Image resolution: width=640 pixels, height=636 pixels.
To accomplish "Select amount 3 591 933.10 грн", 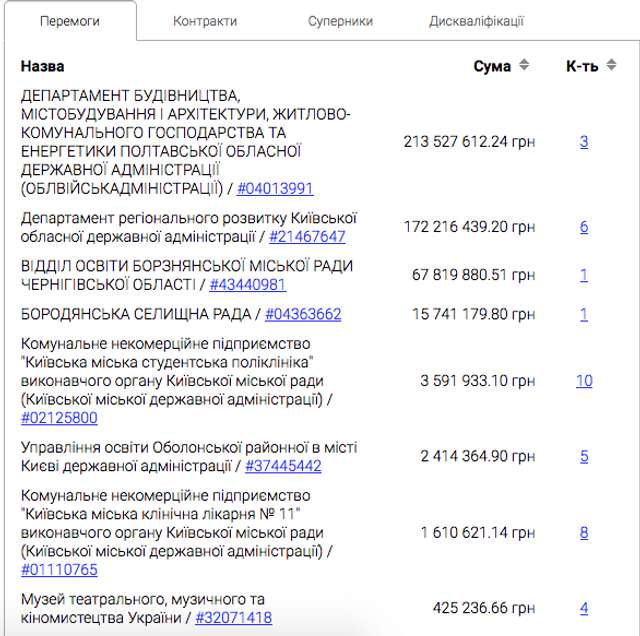I will 478,381.
